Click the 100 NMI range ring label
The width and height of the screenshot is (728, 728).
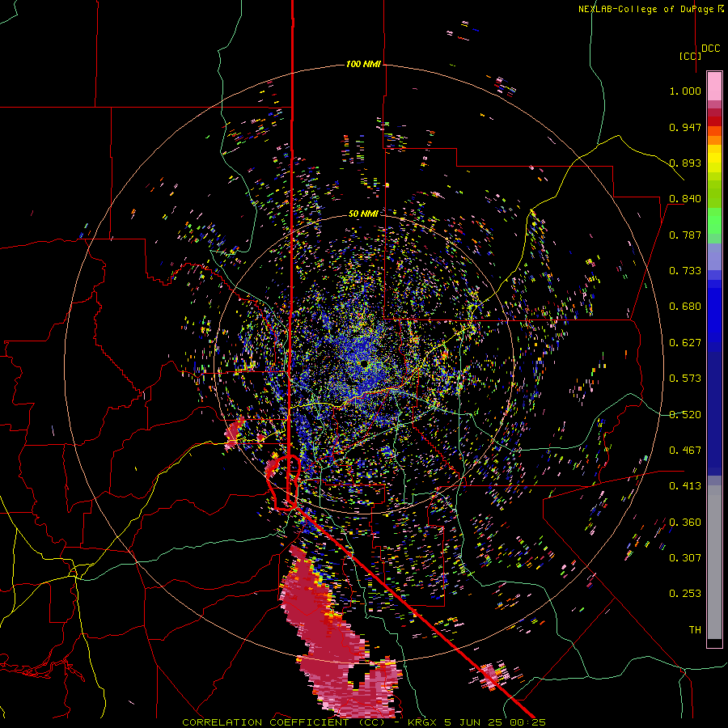pyautogui.click(x=363, y=64)
